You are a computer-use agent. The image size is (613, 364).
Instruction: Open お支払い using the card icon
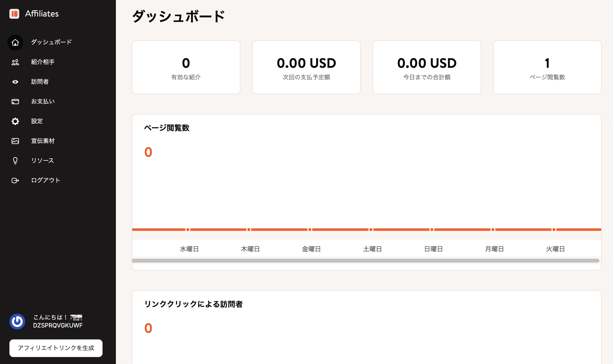[x=15, y=101]
